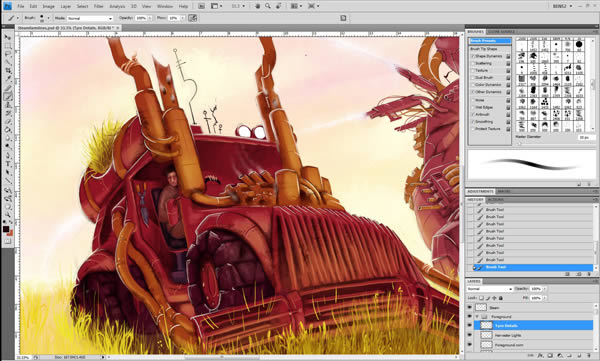
Task: Open the layer blend mode dropdown
Action: point(489,289)
